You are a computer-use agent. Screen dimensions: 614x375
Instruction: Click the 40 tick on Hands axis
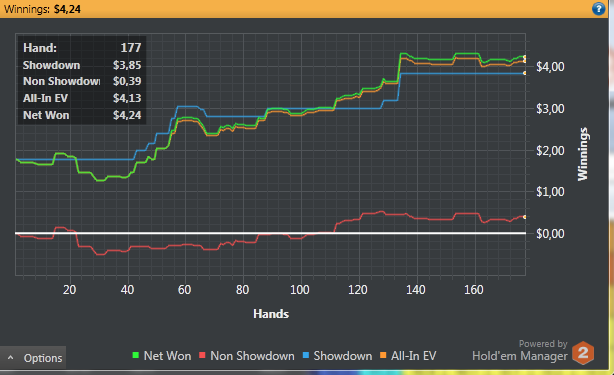(127, 290)
